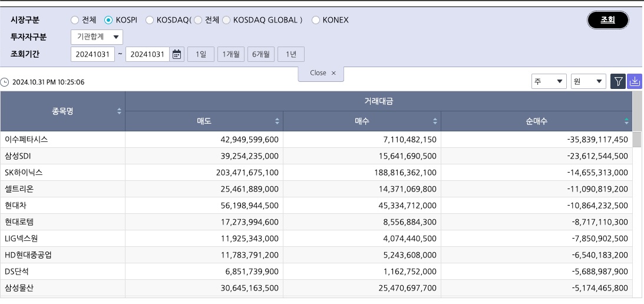Click the 거래대금 header cell
Image resolution: width=644 pixels, height=304 pixels.
tap(379, 101)
